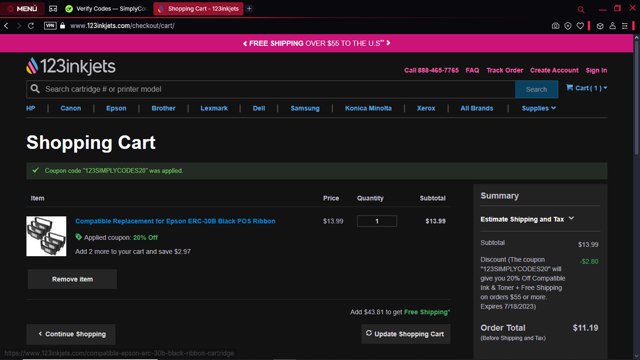The height and width of the screenshot is (360, 640).
Task: Call 888-465-7765 link
Action: (x=431, y=70)
